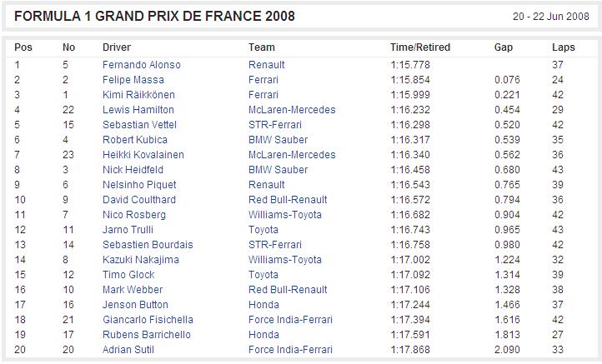Click the Laps column header
The height and width of the screenshot is (364, 602).
coord(563,47)
